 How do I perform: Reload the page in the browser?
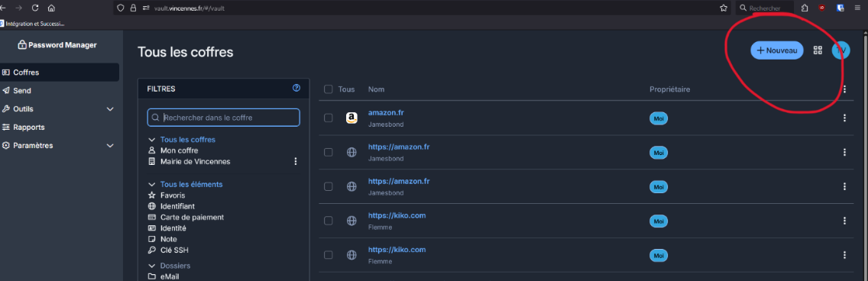pos(35,8)
